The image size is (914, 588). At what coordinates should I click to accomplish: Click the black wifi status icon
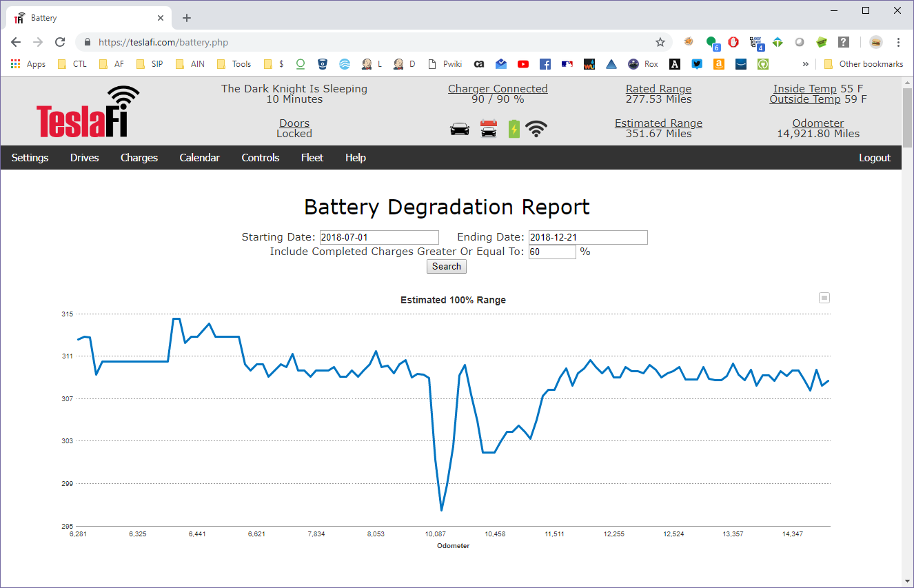(536, 129)
